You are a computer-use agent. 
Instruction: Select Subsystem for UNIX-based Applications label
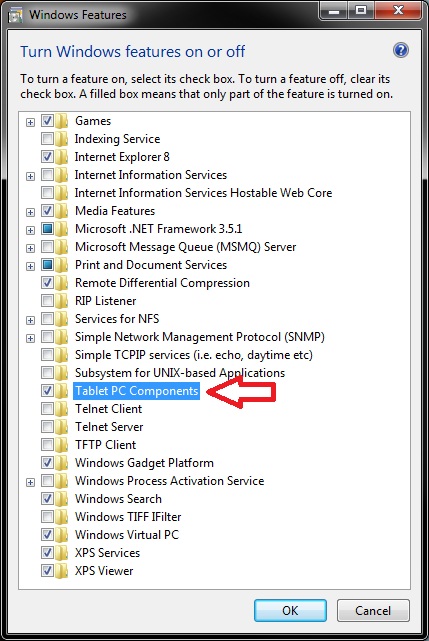[180, 373]
